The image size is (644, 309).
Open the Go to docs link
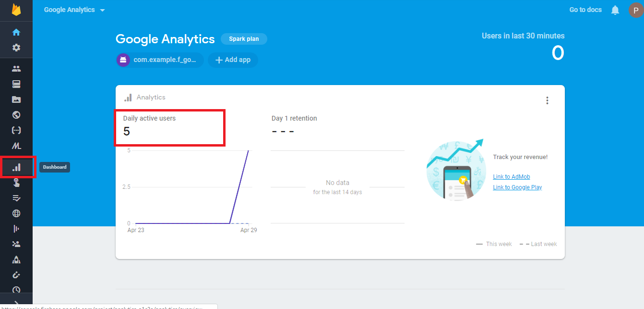[x=585, y=10]
